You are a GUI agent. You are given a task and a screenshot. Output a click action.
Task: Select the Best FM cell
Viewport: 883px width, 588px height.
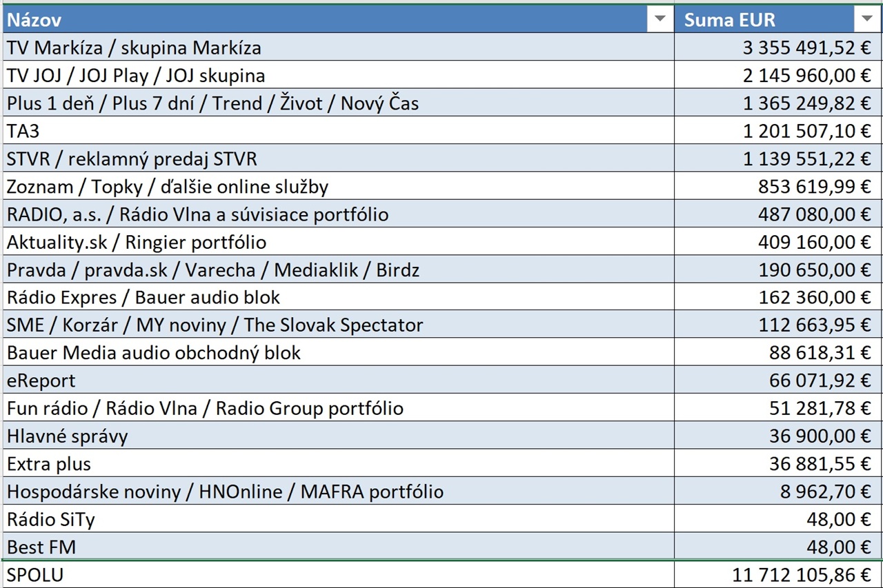click(337, 547)
